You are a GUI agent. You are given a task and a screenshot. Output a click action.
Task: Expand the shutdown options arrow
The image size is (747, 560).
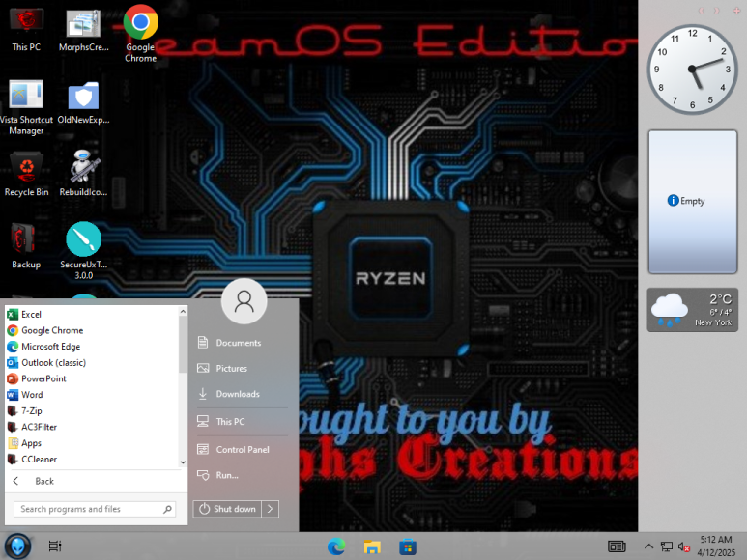(x=271, y=509)
